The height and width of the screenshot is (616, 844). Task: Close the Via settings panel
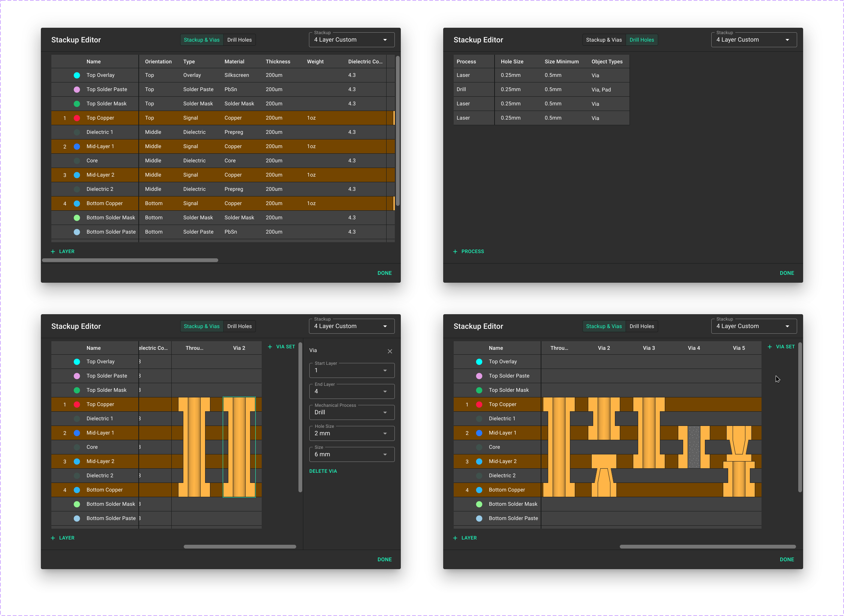390,351
